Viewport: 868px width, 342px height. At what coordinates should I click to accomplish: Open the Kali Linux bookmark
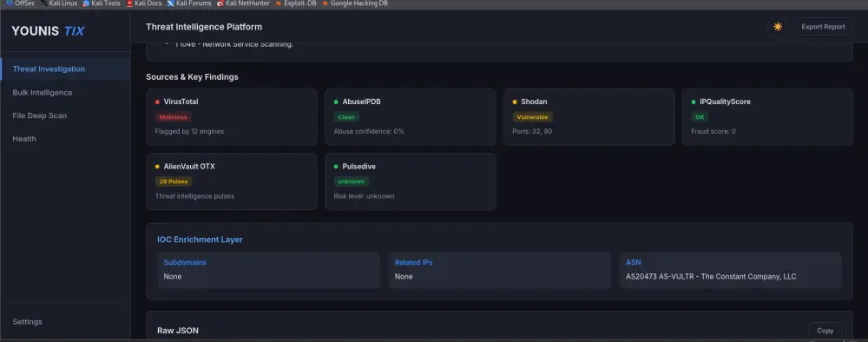coord(59,3)
